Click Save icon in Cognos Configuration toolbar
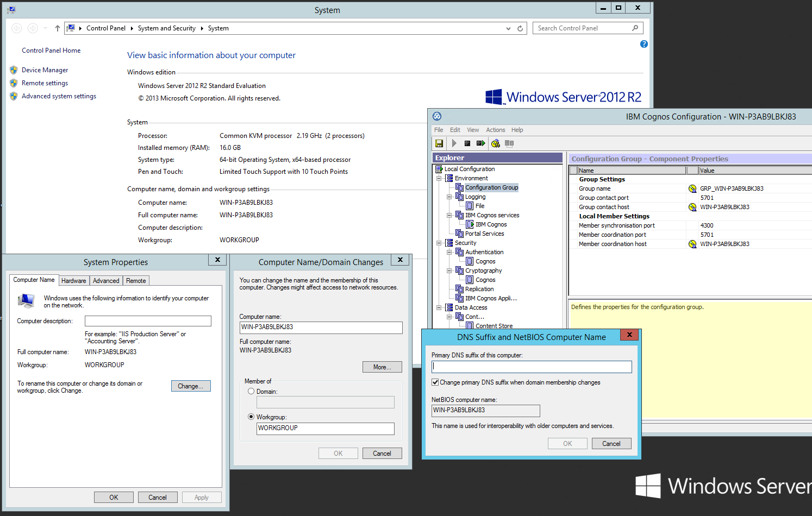 tap(439, 143)
